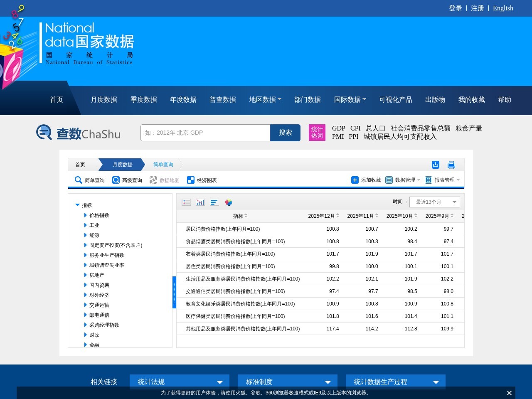Image resolution: width=532 pixels, height=399 pixels.
Task: Select the 居民消费价格指数(上年同月=100) row label
Action: pos(223,229)
